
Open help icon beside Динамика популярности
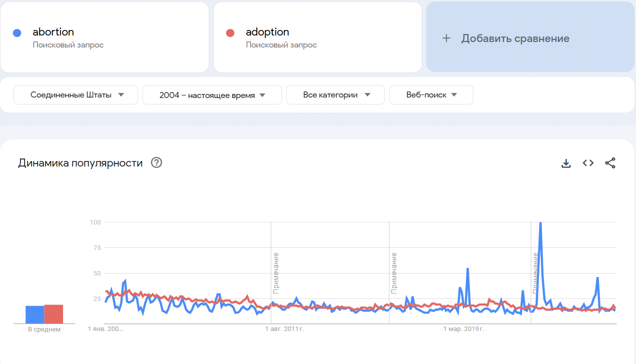(x=157, y=162)
